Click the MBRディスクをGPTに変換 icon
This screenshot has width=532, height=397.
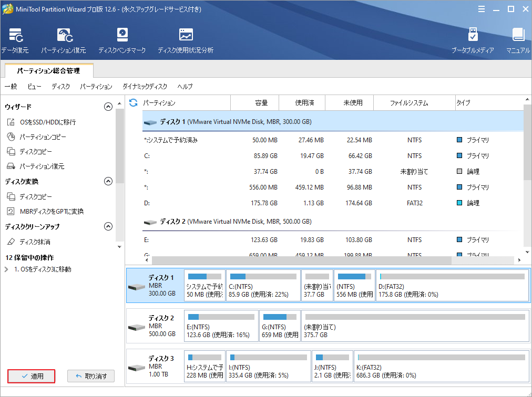11,211
